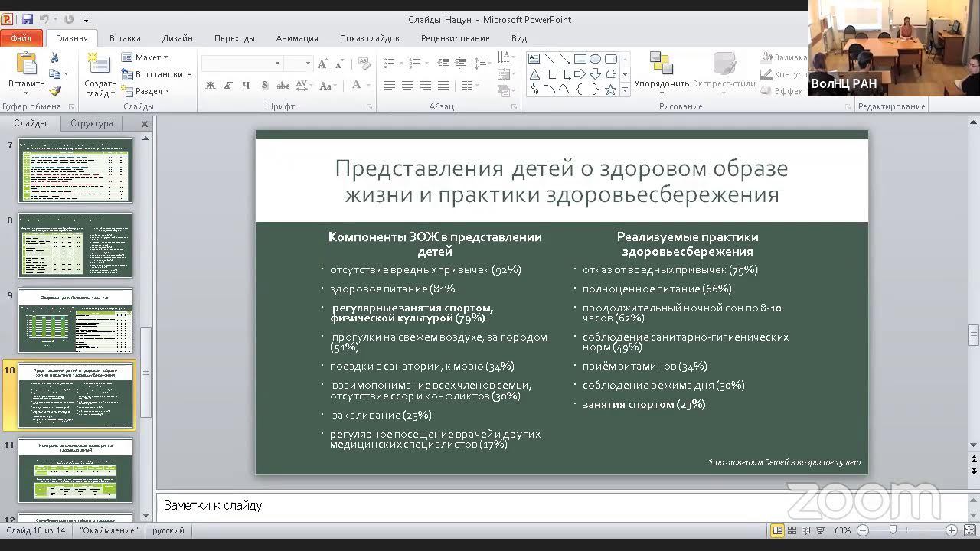This screenshot has width=980, height=551.
Task: Click the Decrease Font Size icon
Action: (x=340, y=64)
